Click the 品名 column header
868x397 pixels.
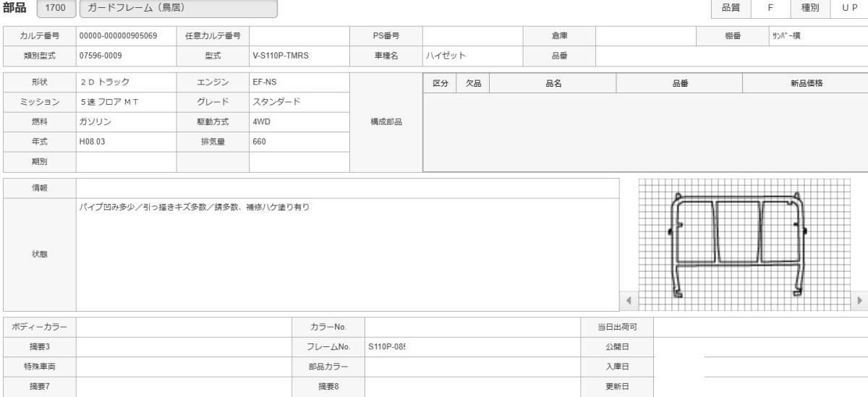point(554,83)
